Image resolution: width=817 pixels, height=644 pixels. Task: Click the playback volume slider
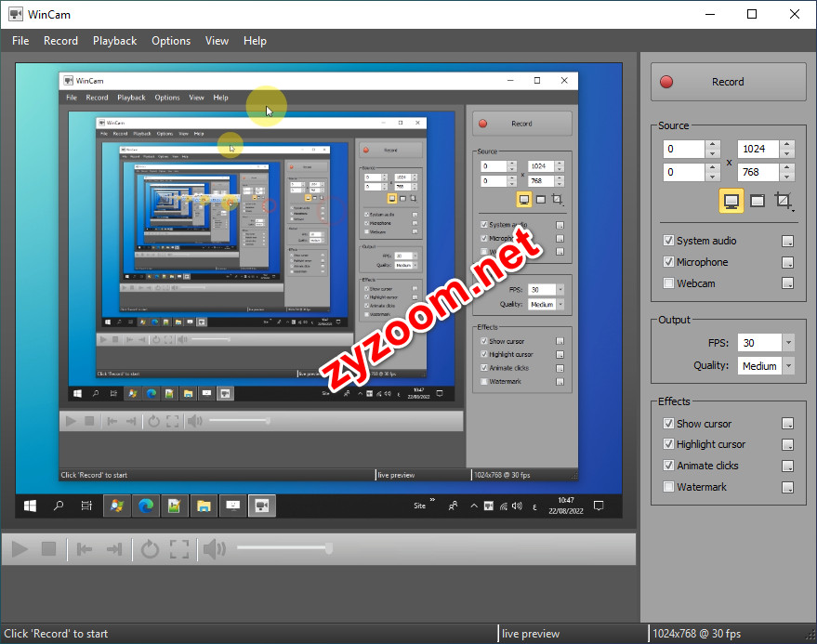coord(284,547)
